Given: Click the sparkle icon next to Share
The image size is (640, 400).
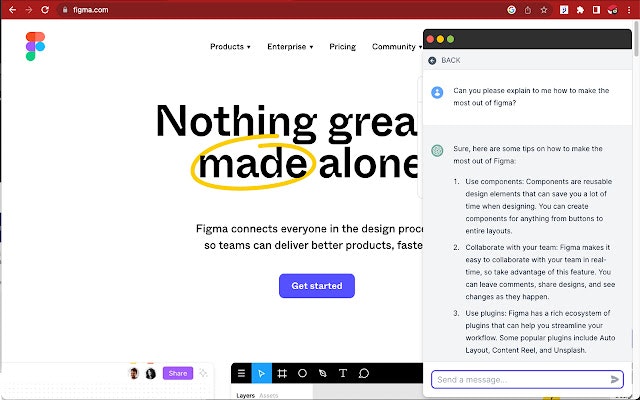Looking at the screenshot, I should 203,373.
